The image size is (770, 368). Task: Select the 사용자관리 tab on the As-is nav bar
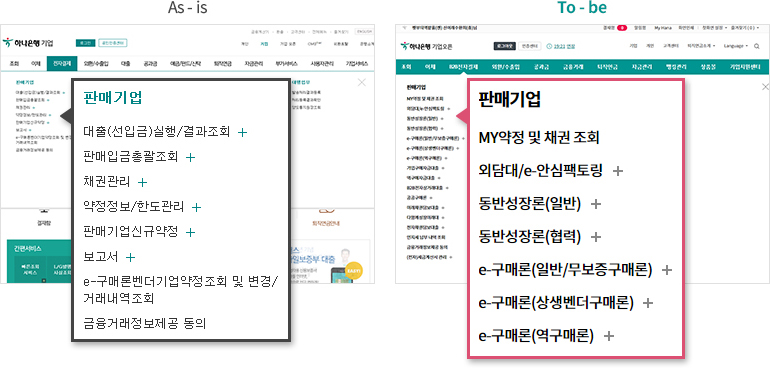point(321,63)
